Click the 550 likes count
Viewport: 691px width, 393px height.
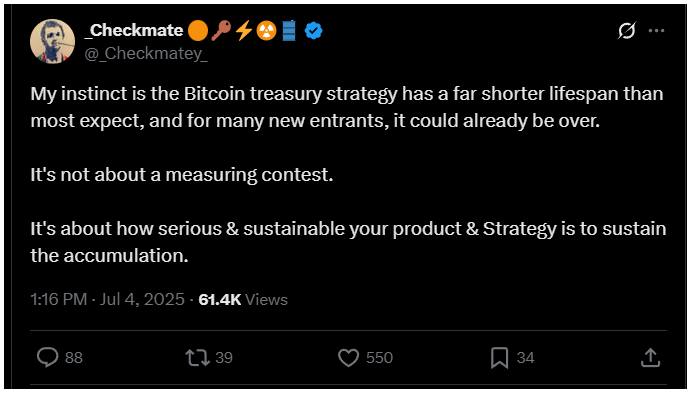point(379,358)
